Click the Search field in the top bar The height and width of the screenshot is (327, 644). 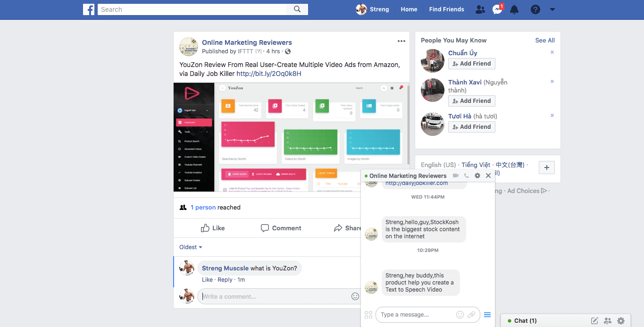tap(192, 9)
